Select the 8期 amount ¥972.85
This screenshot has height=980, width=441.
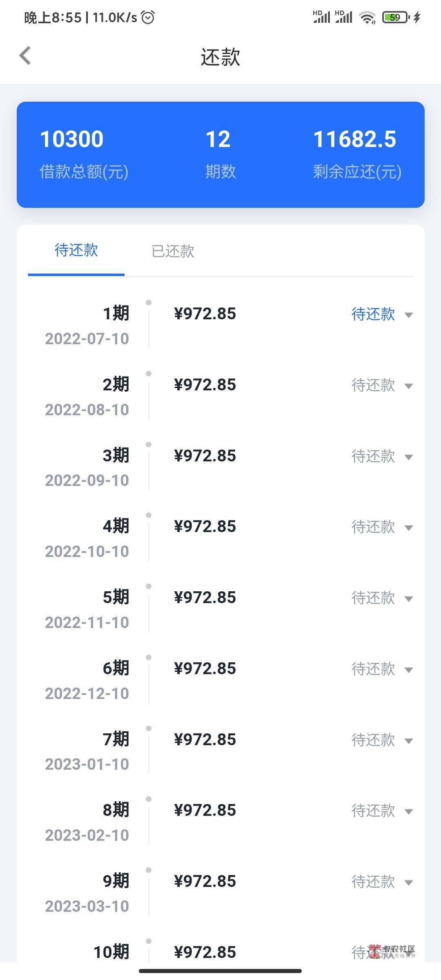[205, 811]
